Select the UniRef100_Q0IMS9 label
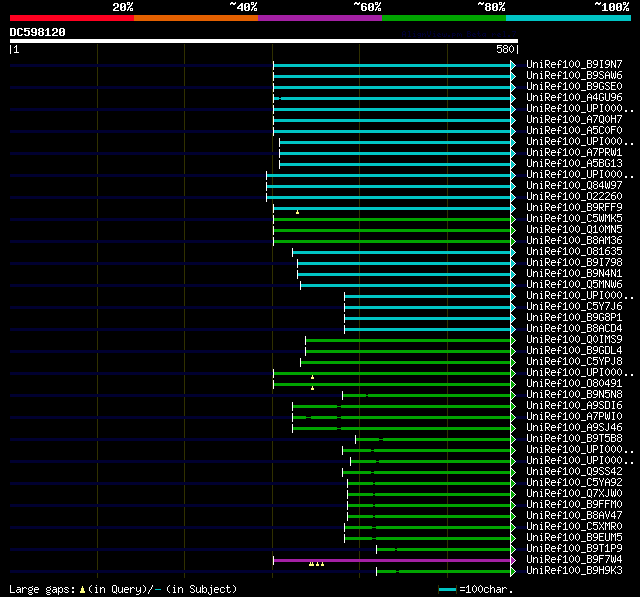The width and height of the screenshot is (640, 597). pyautogui.click(x=574, y=340)
